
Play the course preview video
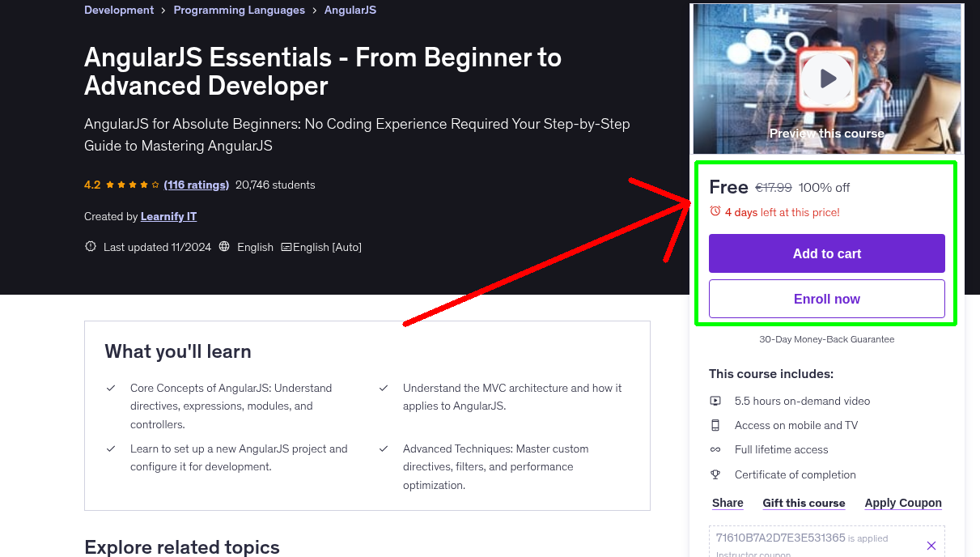(826, 79)
